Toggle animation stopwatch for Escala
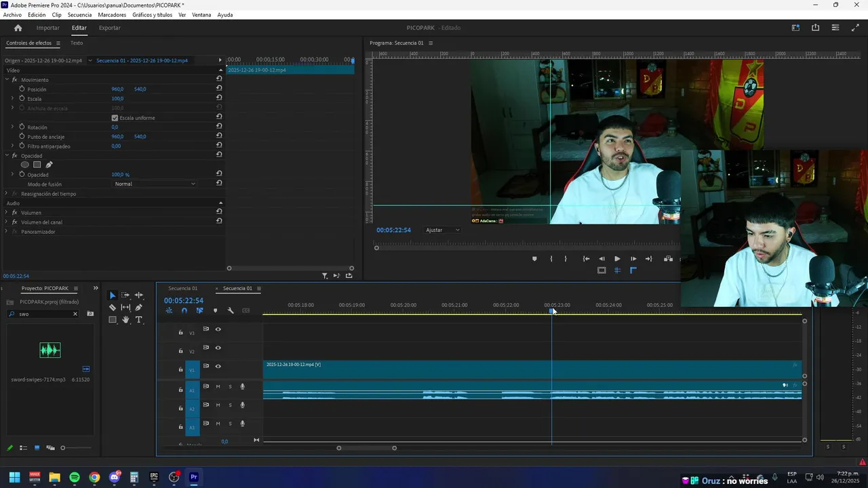The image size is (868, 488). (22, 98)
